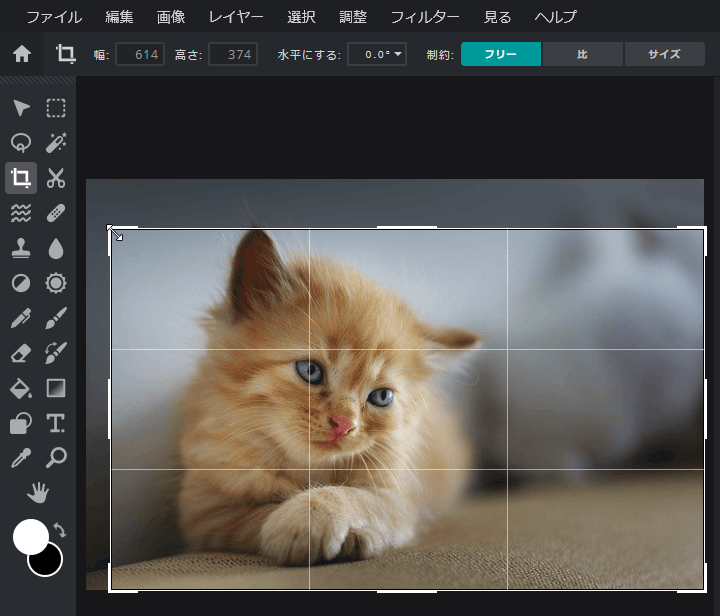Choose the サイズ constraint option

664,54
